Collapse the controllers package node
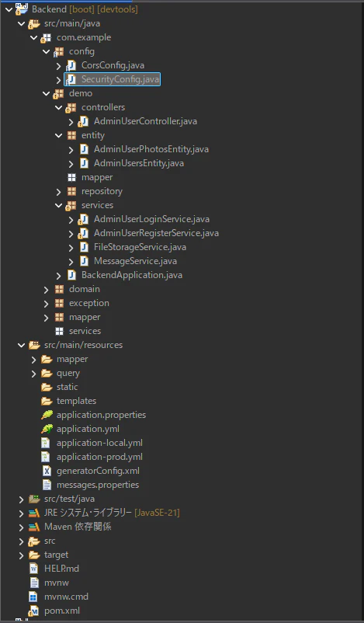The image size is (364, 623). [x=58, y=107]
